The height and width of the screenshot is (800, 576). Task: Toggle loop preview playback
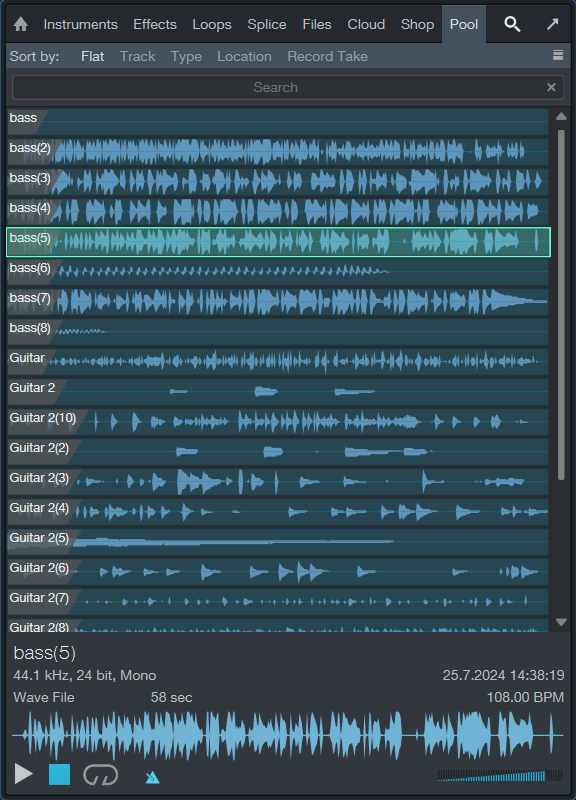point(101,774)
